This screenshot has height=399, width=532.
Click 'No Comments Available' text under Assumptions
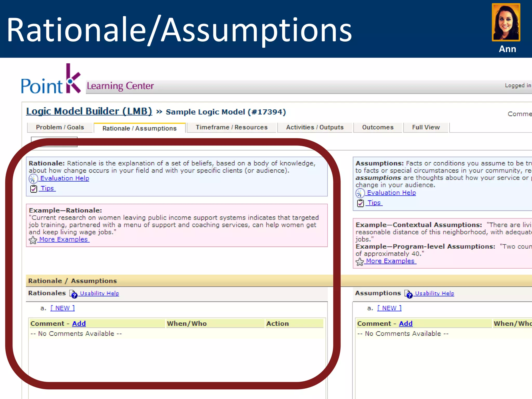coord(403,334)
